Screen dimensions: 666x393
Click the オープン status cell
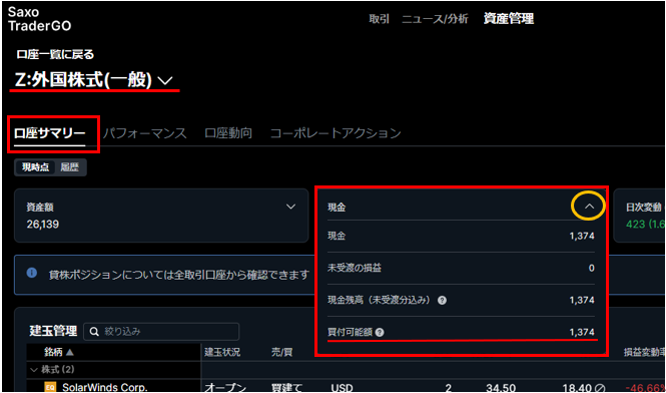(225, 387)
